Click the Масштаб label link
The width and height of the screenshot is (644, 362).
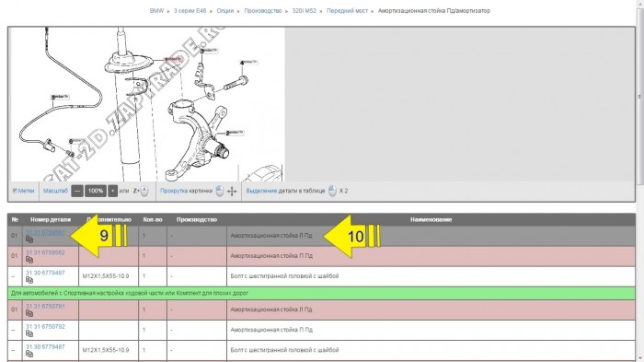click(55, 191)
